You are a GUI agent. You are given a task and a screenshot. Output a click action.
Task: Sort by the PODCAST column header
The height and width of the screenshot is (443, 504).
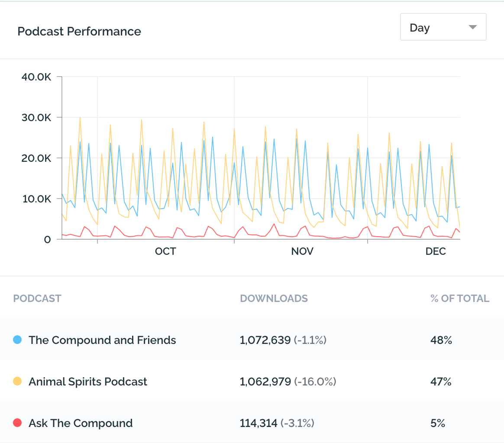click(37, 299)
